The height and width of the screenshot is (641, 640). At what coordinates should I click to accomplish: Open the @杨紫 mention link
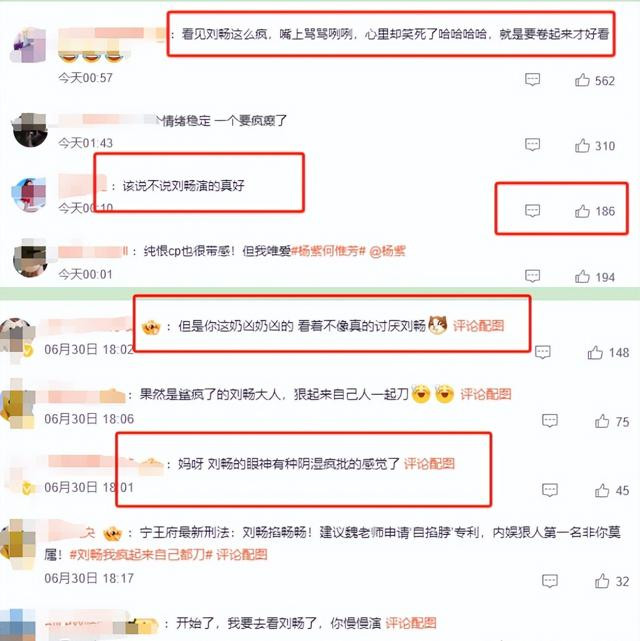click(x=387, y=251)
